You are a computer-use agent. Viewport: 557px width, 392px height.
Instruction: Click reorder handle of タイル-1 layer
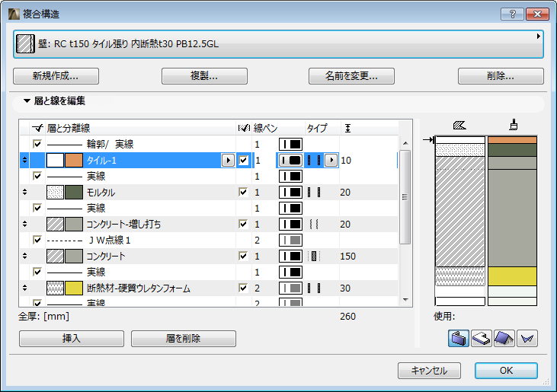[24, 160]
